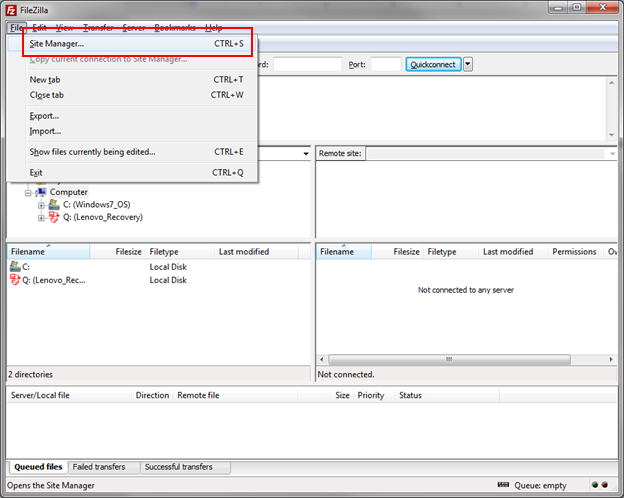Switch to Queued files tab
Screen dimensions: 624x498
pos(38,467)
